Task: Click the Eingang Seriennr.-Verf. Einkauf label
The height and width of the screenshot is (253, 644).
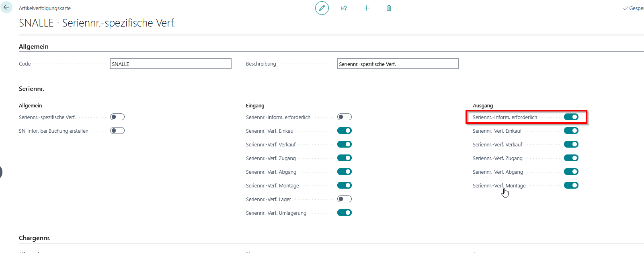Action: click(271, 131)
